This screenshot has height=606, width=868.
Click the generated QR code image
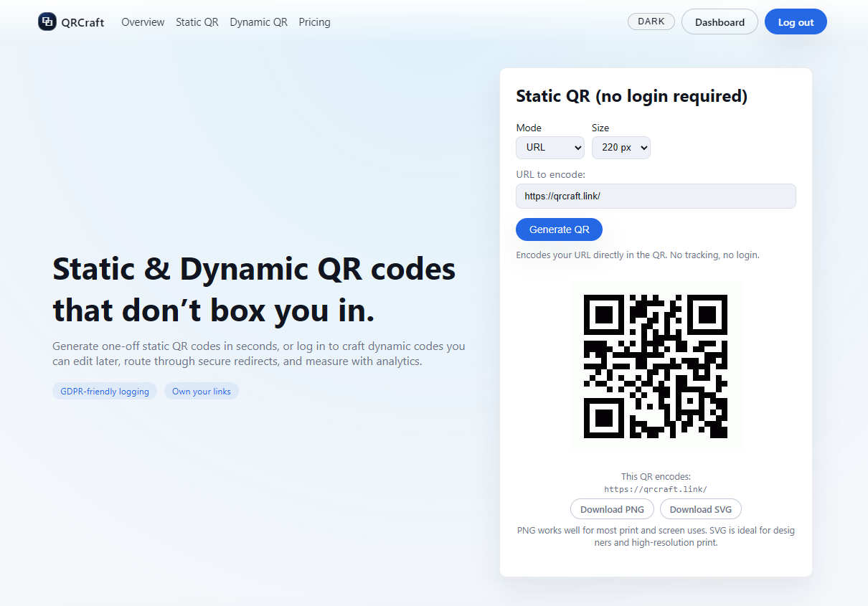[x=656, y=366]
